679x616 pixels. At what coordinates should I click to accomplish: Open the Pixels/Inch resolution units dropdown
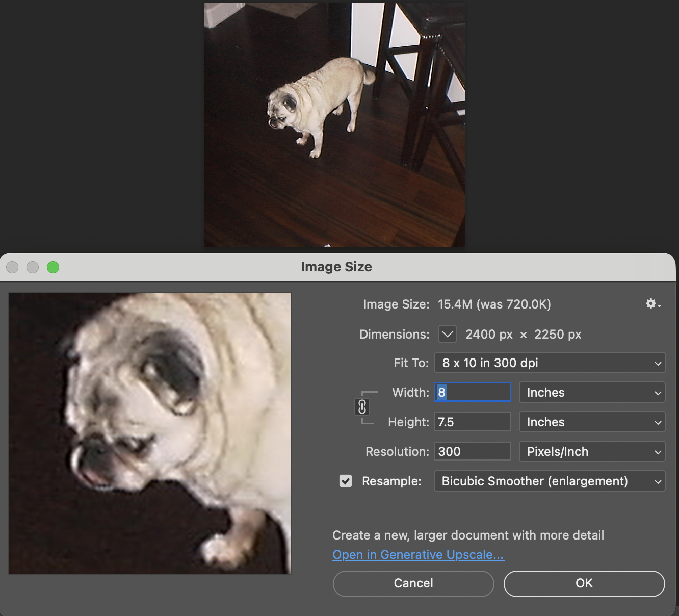(592, 451)
